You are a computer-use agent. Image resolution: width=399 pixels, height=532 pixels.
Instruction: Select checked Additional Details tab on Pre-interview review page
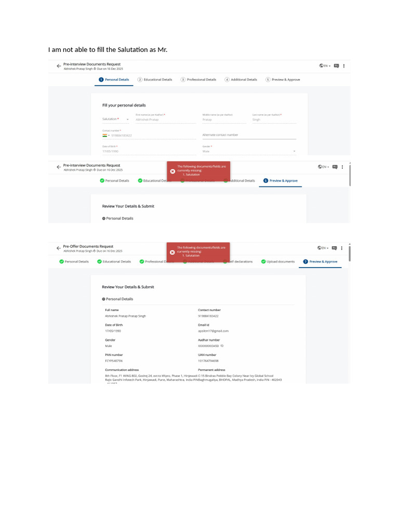(240, 181)
